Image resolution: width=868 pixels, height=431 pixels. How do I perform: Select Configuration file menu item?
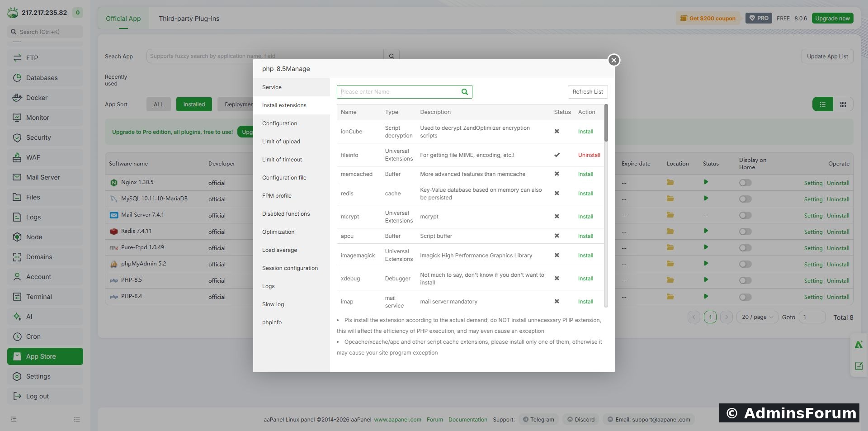(292, 178)
